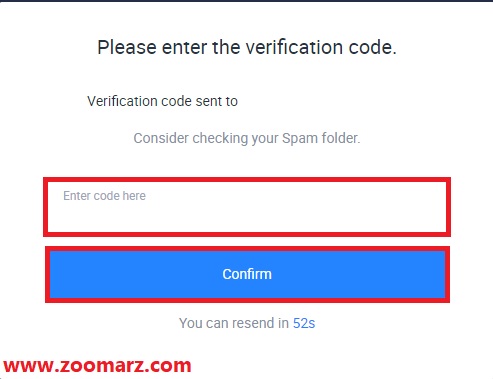Click the Verification code sent to label
Screen dimensions: 493x379
(x=162, y=101)
